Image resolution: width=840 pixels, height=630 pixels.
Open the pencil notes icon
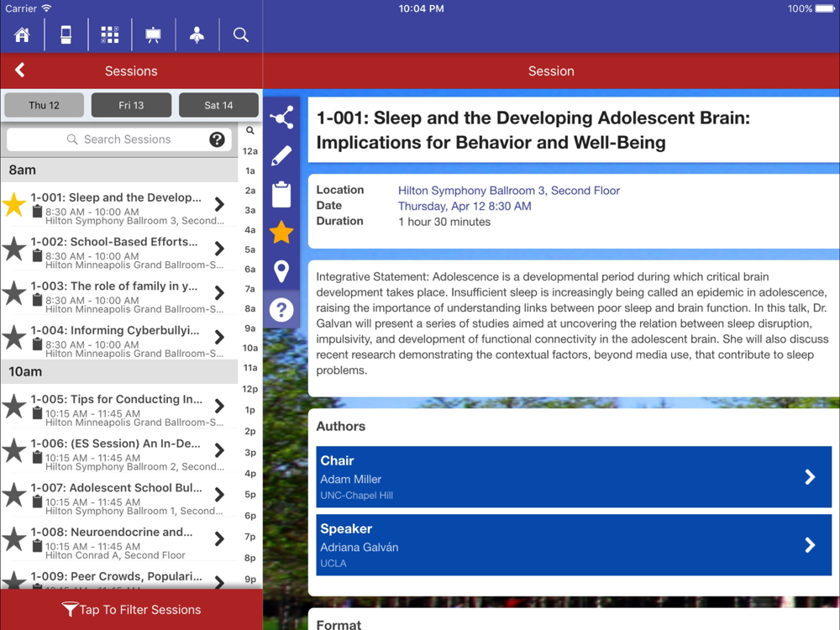click(281, 155)
